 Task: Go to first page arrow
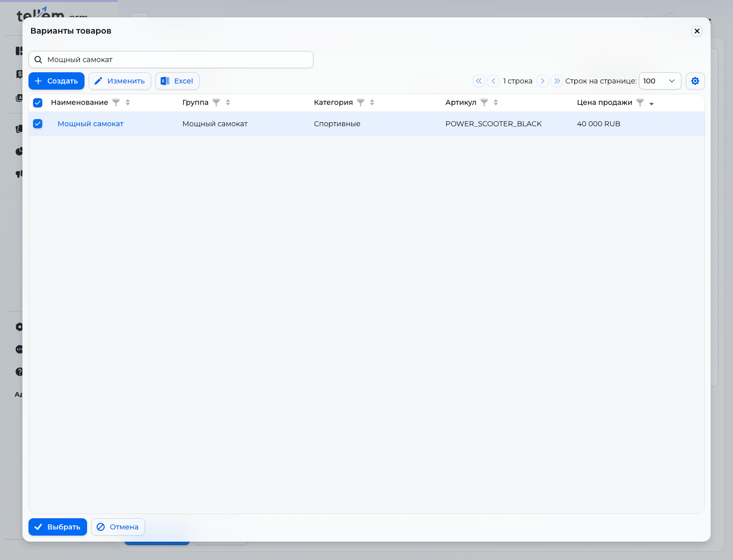pos(479,81)
